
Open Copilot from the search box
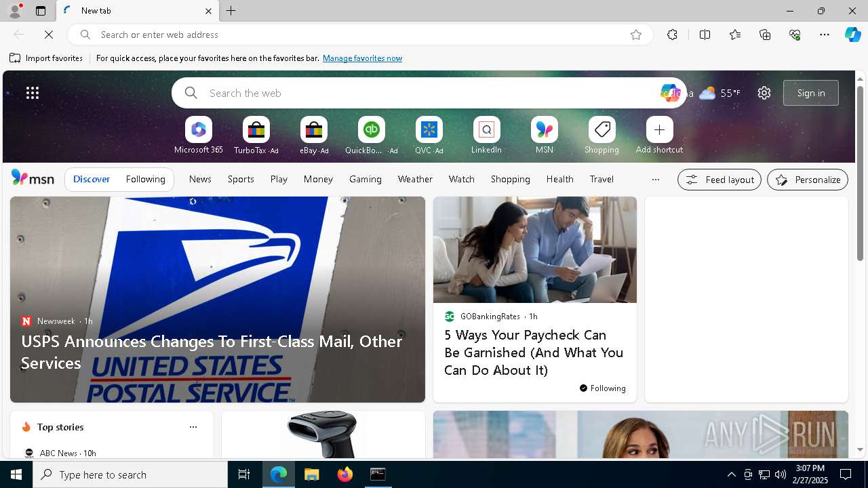coord(670,93)
